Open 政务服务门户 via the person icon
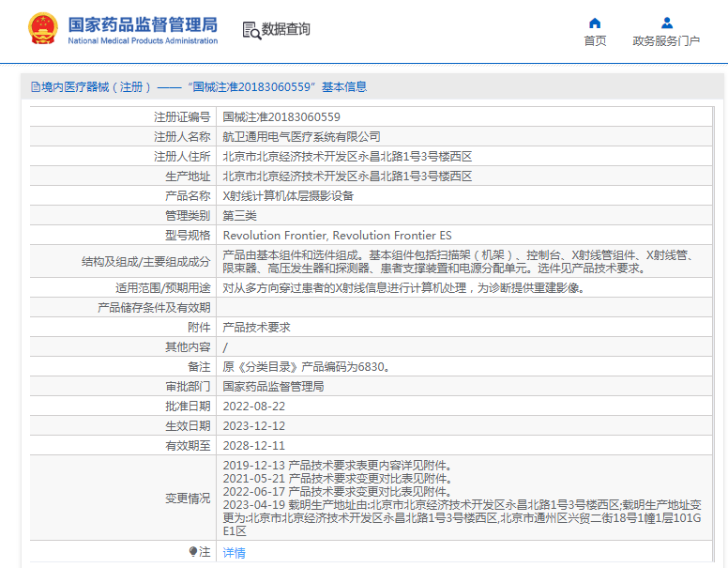 click(667, 23)
